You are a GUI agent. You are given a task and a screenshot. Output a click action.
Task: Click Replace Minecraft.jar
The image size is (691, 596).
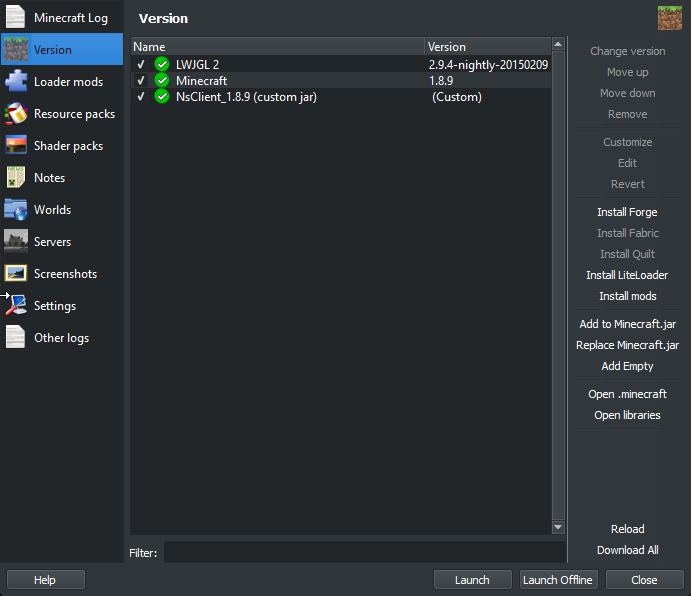coord(627,345)
